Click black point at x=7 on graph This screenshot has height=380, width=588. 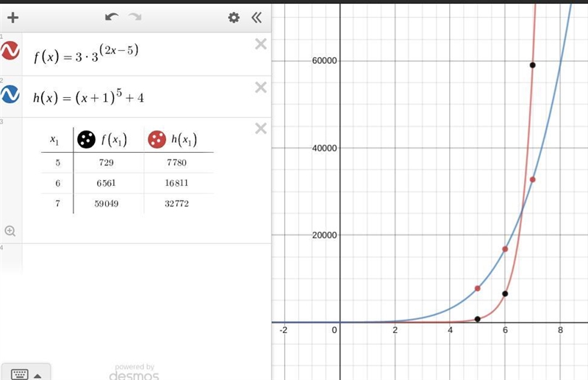tap(532, 65)
